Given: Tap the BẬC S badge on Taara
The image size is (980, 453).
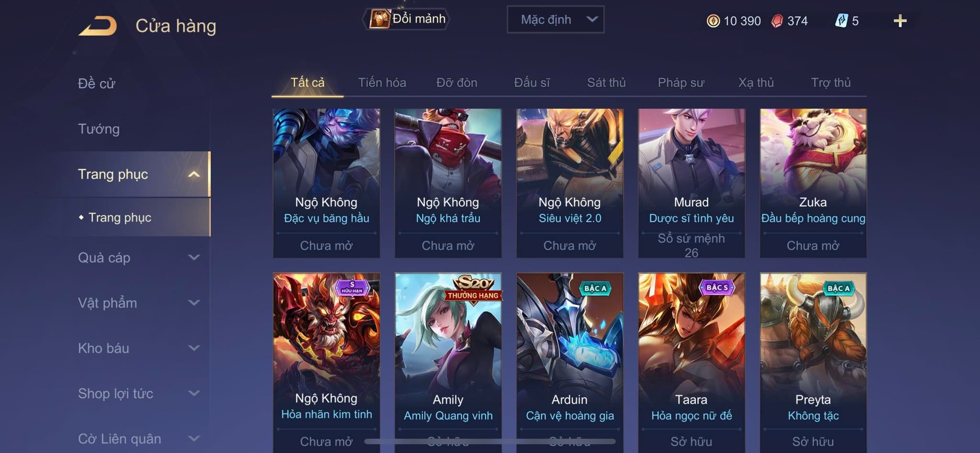Looking at the screenshot, I should click(x=716, y=288).
